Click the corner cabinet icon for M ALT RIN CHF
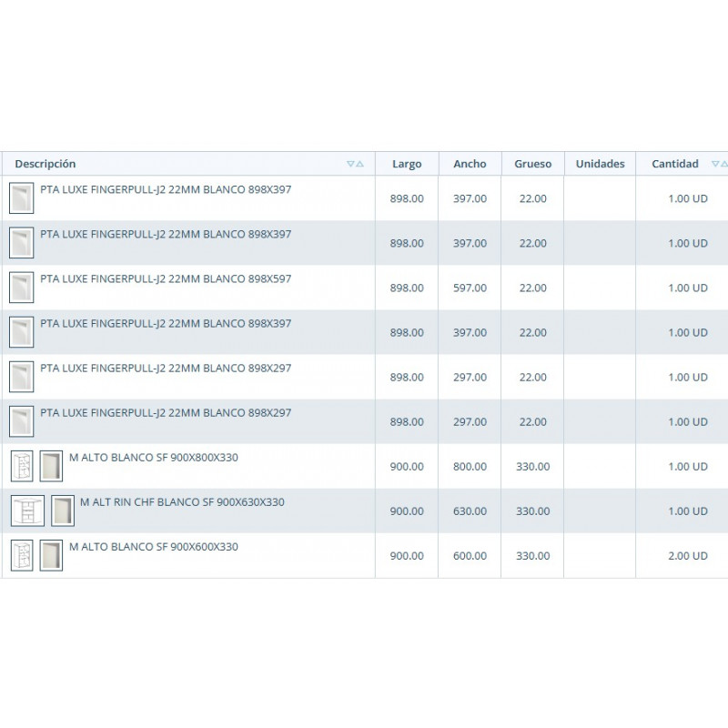The image size is (728, 728). point(27,511)
